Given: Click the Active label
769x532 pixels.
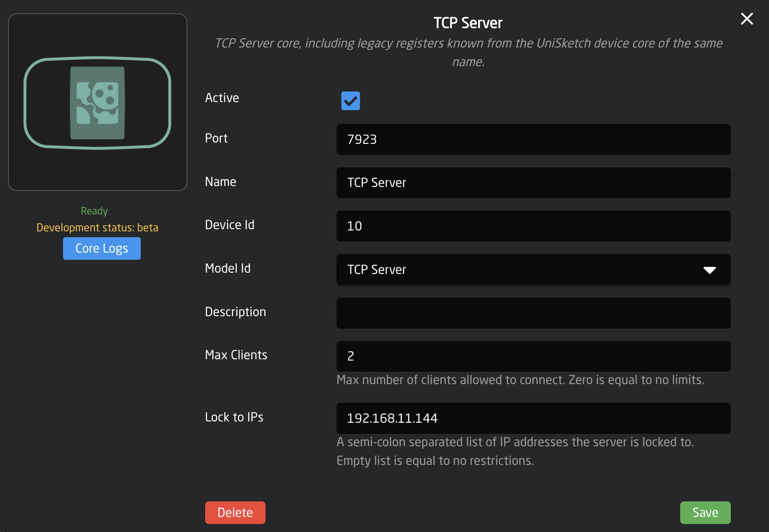Looking at the screenshot, I should (222, 98).
